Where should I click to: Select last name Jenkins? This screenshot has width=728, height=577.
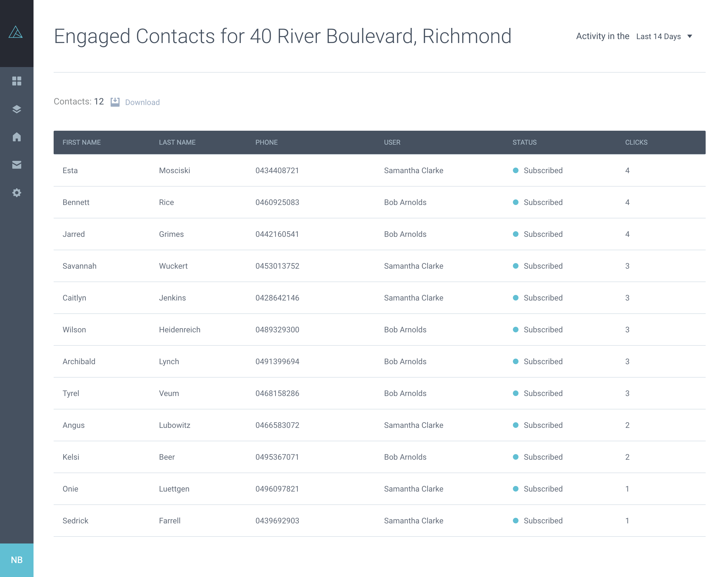(x=172, y=298)
